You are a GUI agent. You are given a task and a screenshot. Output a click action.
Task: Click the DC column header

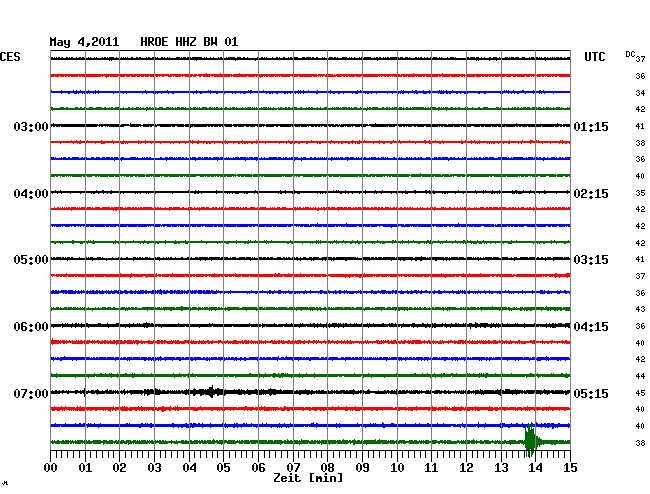click(x=630, y=54)
